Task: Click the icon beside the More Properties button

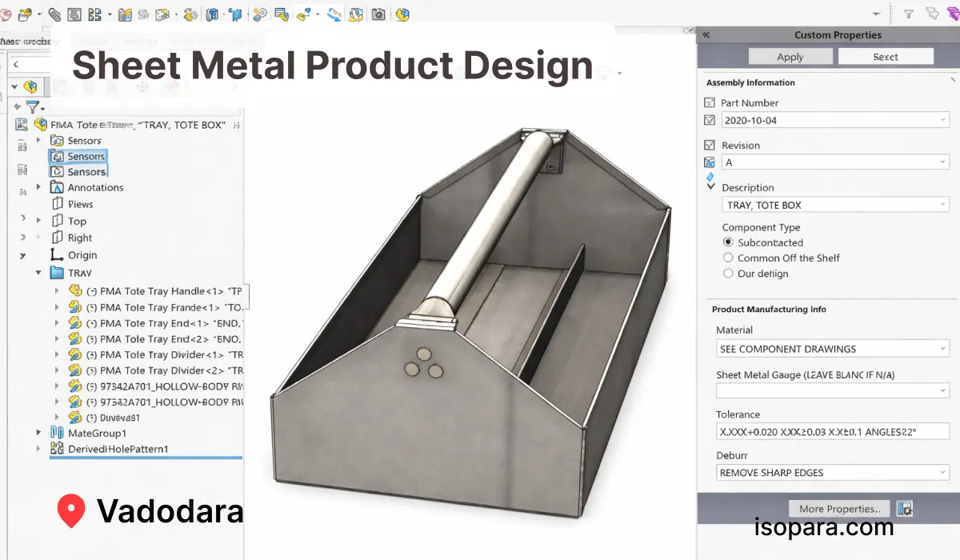Action: coord(905,509)
